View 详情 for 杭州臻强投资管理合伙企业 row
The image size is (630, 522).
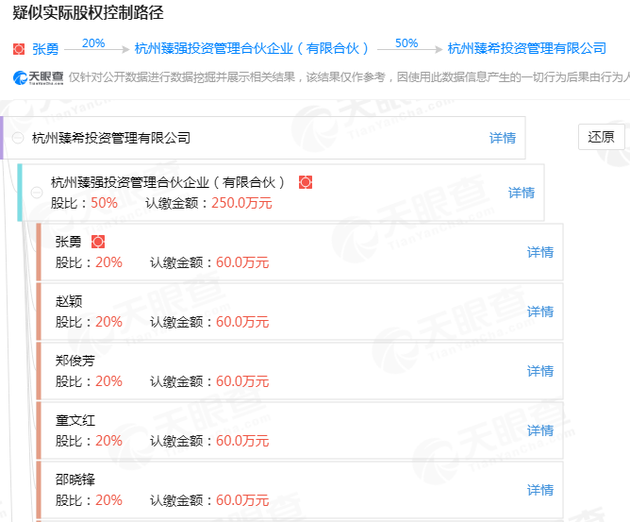pyautogui.click(x=521, y=192)
